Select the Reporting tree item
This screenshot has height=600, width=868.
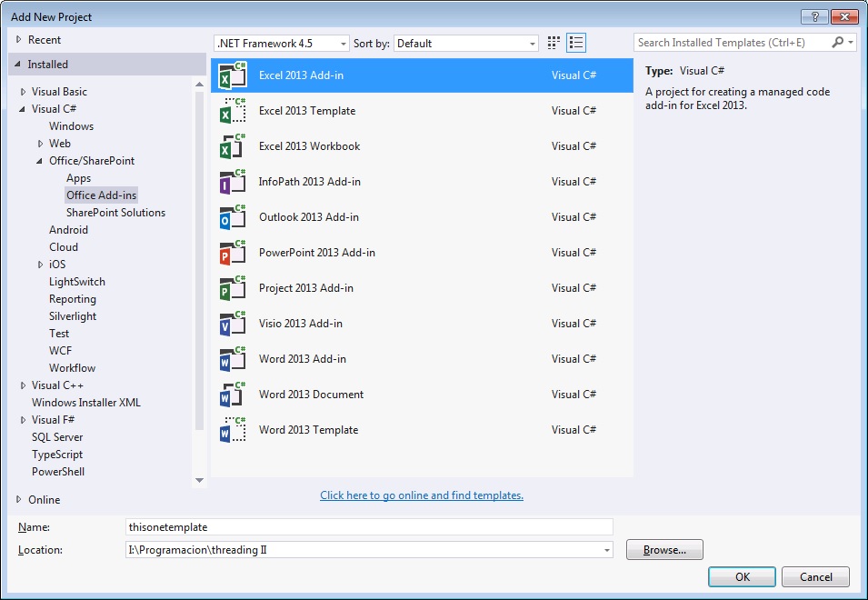point(73,299)
